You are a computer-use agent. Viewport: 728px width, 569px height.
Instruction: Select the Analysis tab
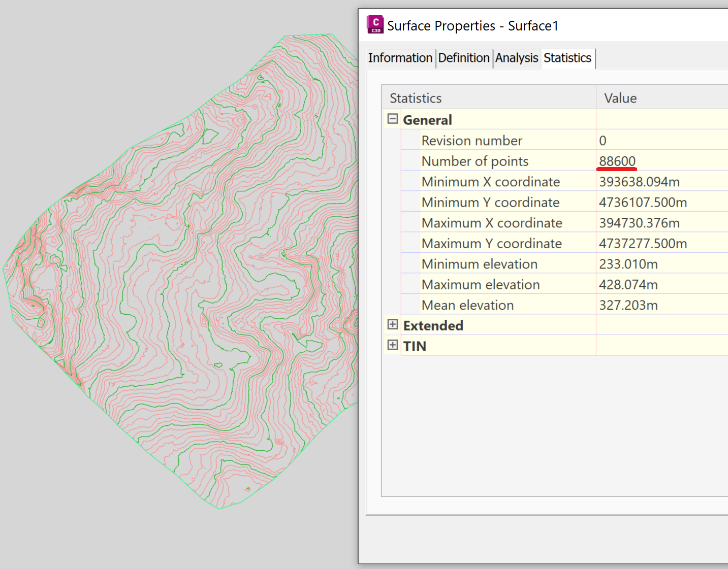coord(517,58)
